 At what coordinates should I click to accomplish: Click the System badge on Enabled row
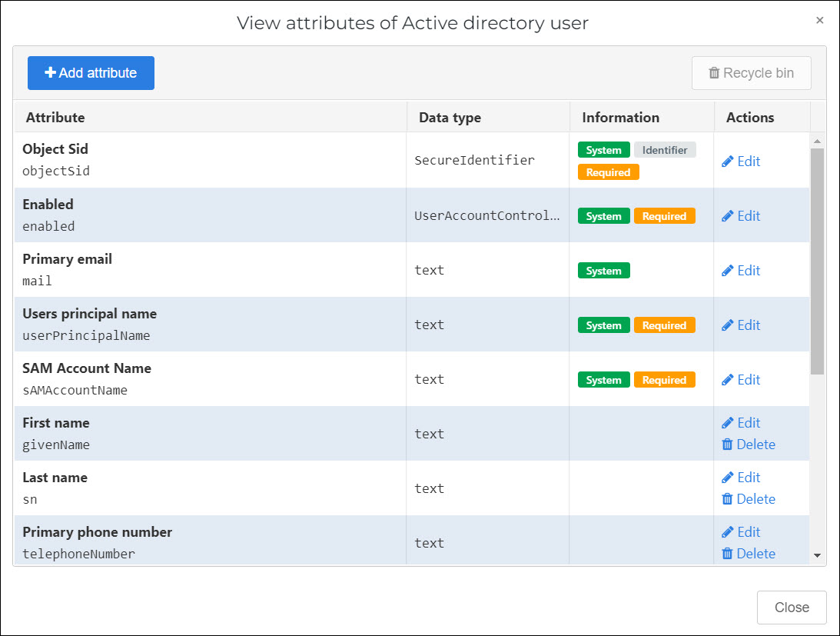(x=604, y=216)
